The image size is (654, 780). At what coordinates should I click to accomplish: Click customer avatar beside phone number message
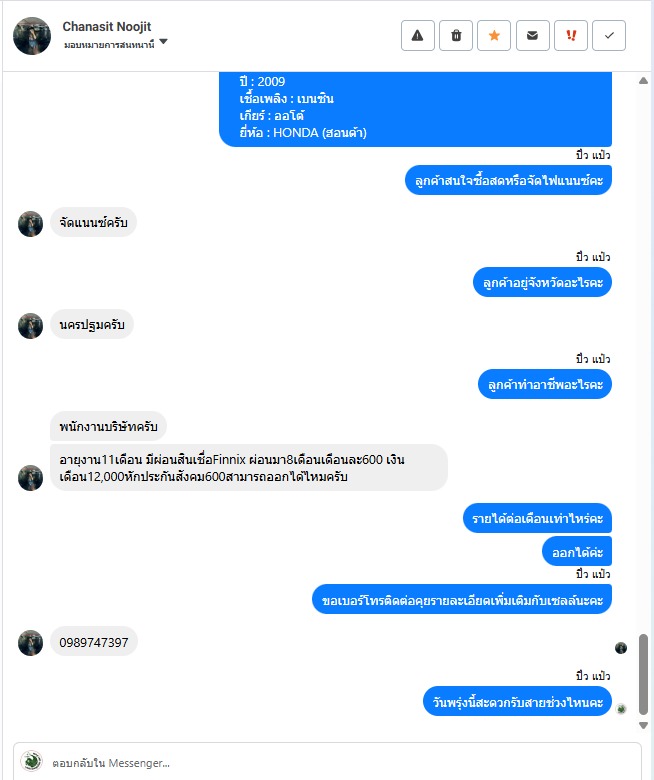30,643
